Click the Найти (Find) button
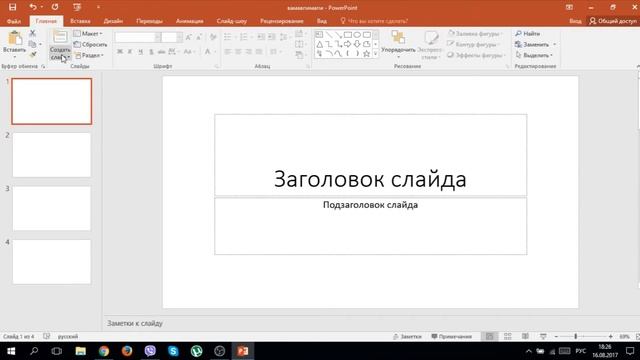The image size is (640, 360). [528, 33]
